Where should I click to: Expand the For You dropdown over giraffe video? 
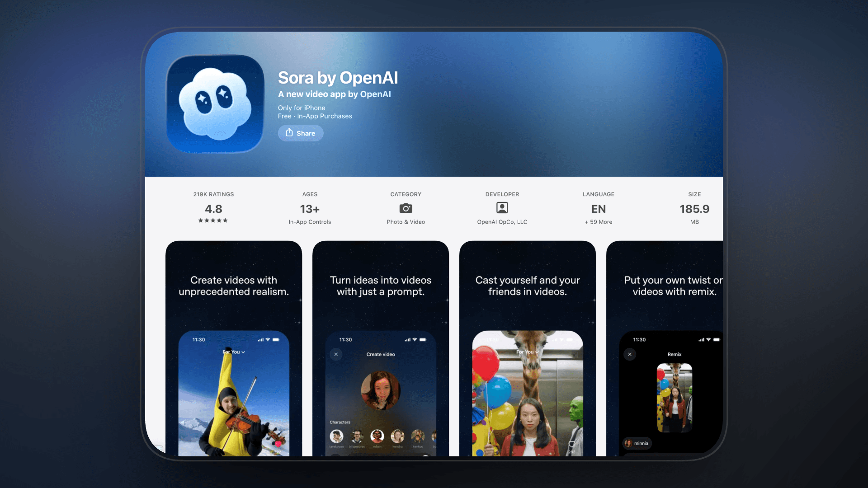coord(527,352)
